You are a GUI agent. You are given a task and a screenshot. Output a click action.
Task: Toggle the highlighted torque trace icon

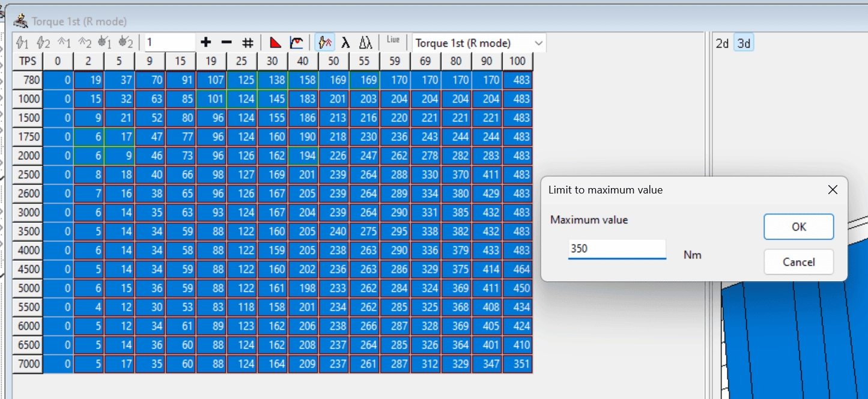coord(325,43)
